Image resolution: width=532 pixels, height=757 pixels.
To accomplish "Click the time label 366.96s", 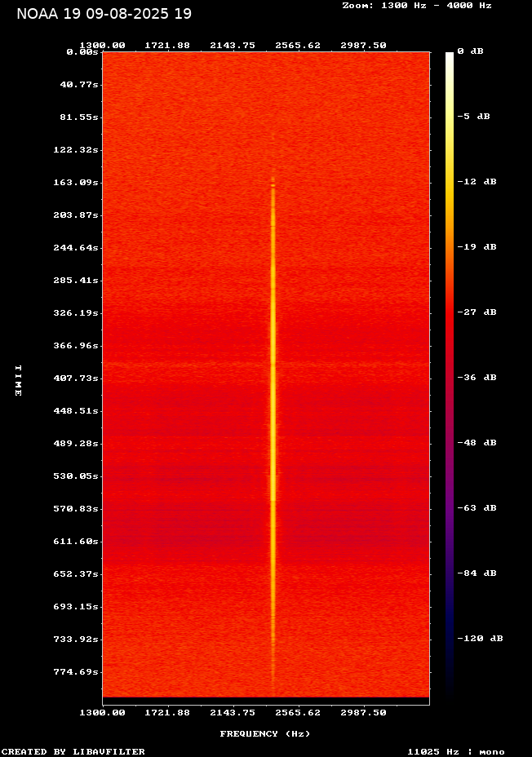I will pyautogui.click(x=76, y=346).
